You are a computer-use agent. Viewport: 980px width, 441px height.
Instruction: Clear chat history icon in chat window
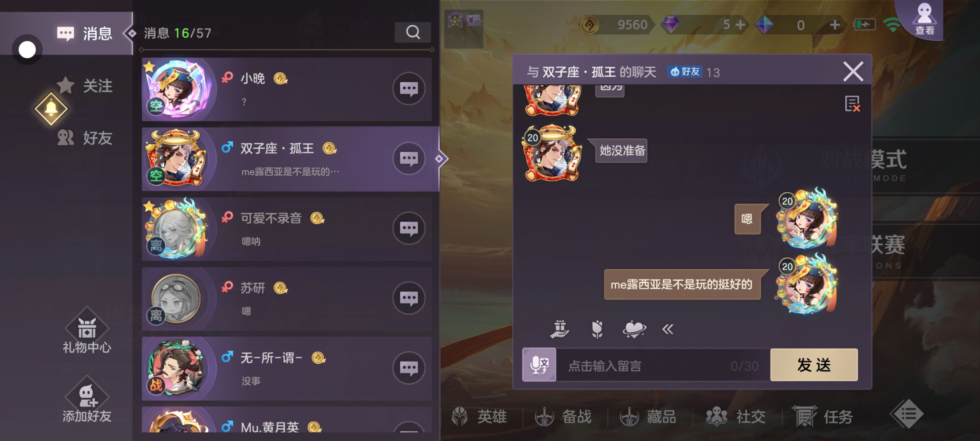(853, 104)
